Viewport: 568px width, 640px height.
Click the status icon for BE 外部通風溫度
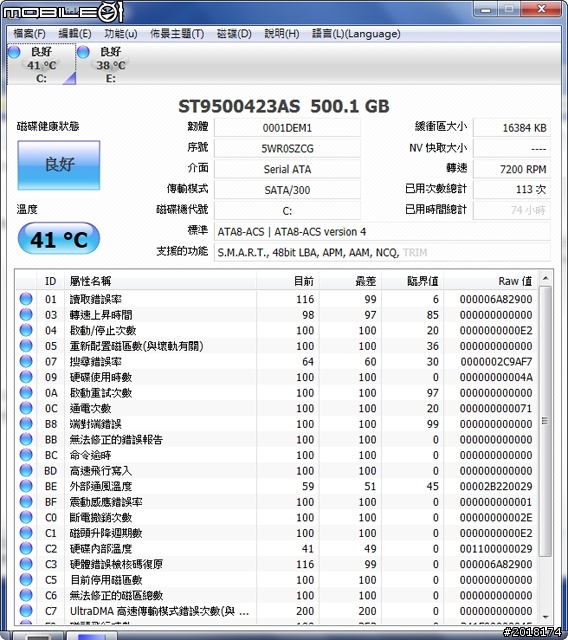(26, 486)
